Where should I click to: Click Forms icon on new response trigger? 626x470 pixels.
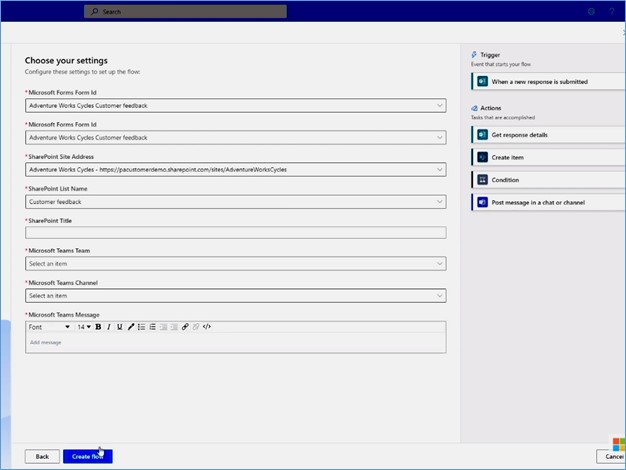coord(482,81)
